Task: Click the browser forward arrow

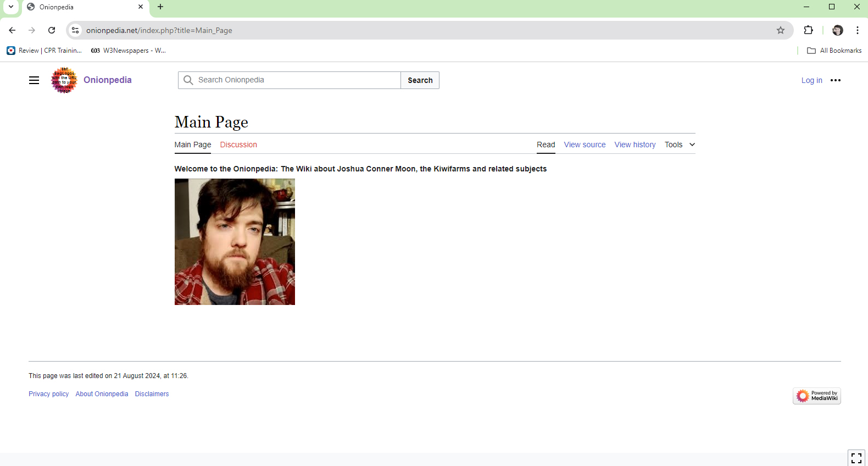Action: click(x=32, y=30)
